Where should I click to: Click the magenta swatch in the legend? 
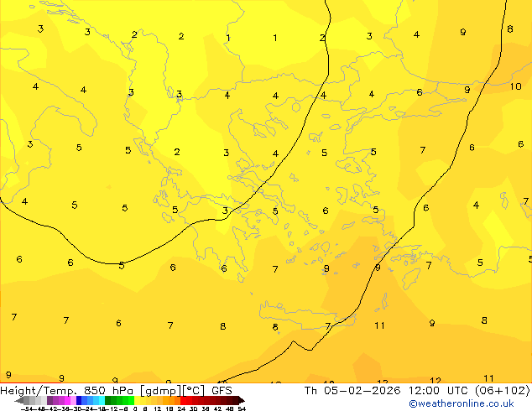(67, 400)
